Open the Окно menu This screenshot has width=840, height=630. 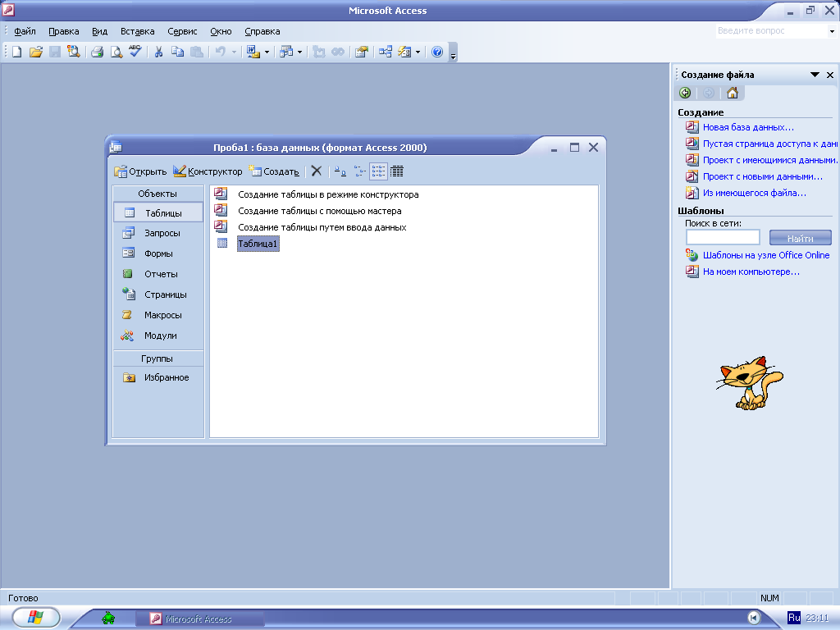point(221,31)
